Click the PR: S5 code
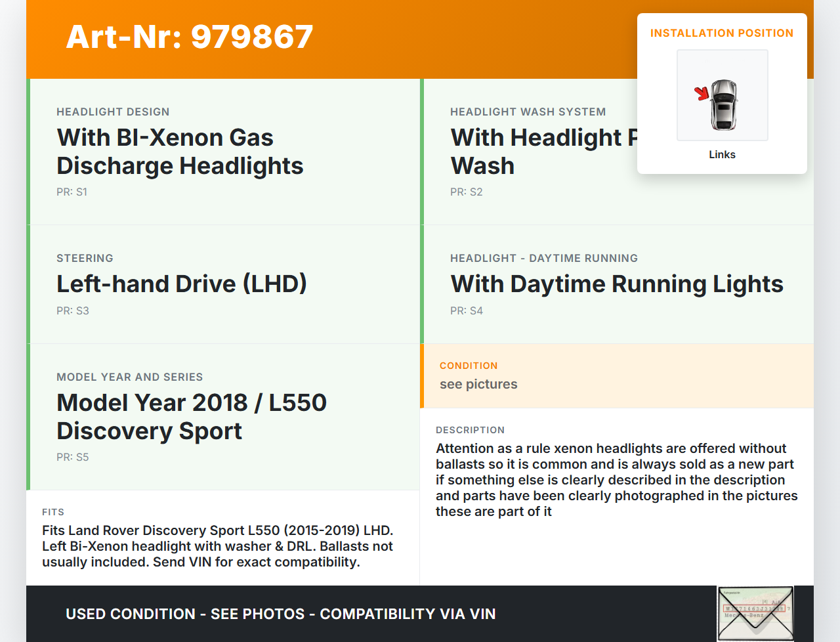Image resolution: width=840 pixels, height=642 pixels. coord(72,458)
